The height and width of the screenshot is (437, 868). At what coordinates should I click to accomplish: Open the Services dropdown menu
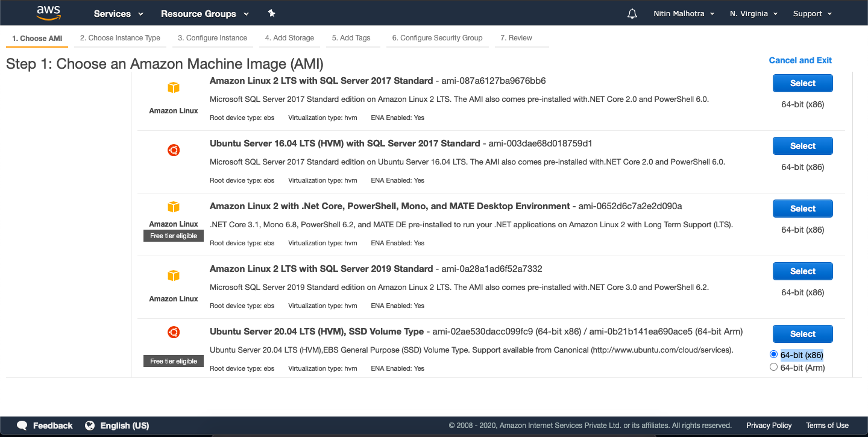point(119,13)
